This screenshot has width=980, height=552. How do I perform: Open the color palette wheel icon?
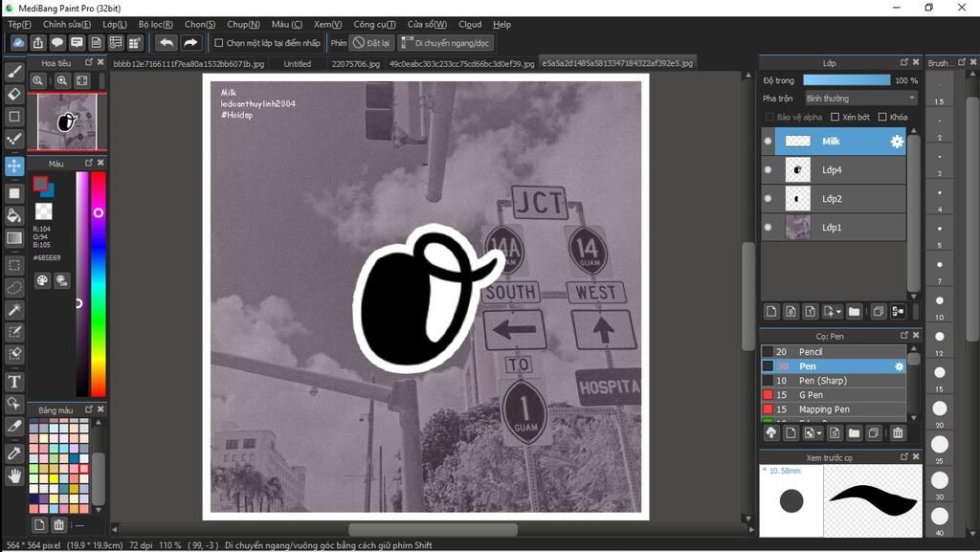[x=42, y=280]
